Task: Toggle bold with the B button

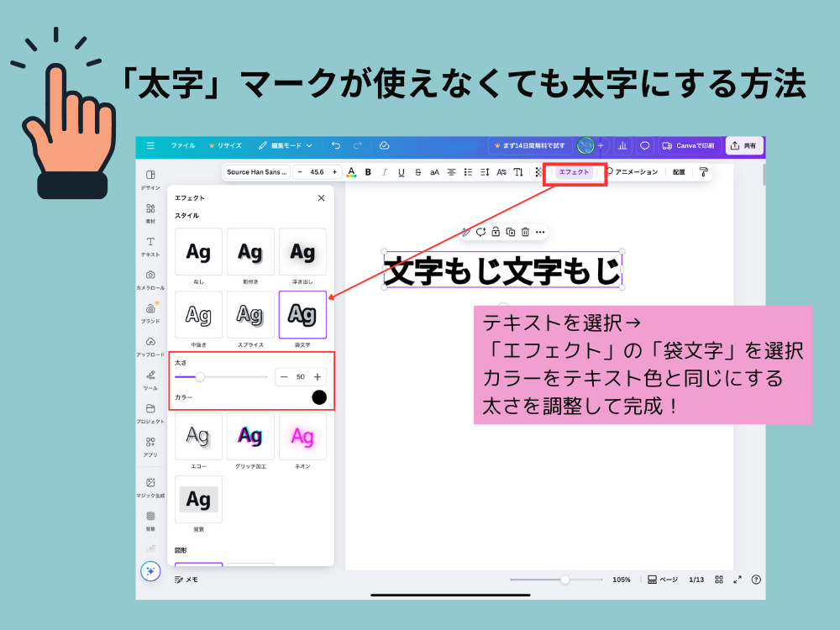Action: 367,172
